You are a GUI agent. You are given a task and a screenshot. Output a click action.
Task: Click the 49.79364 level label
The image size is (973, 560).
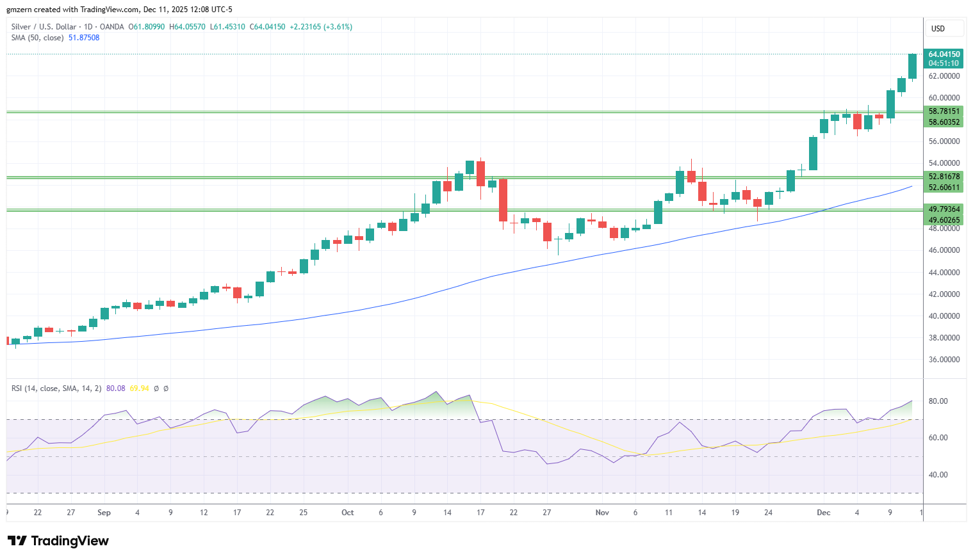[x=944, y=209]
